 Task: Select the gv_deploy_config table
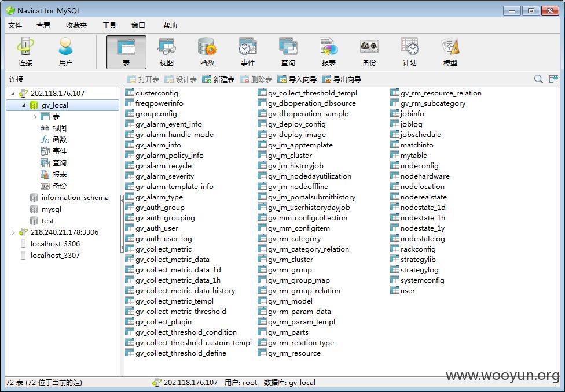coord(292,124)
